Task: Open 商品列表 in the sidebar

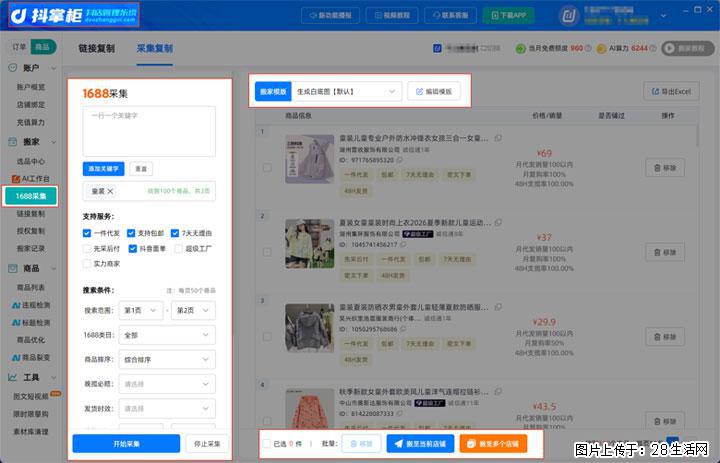Action: coord(31,288)
